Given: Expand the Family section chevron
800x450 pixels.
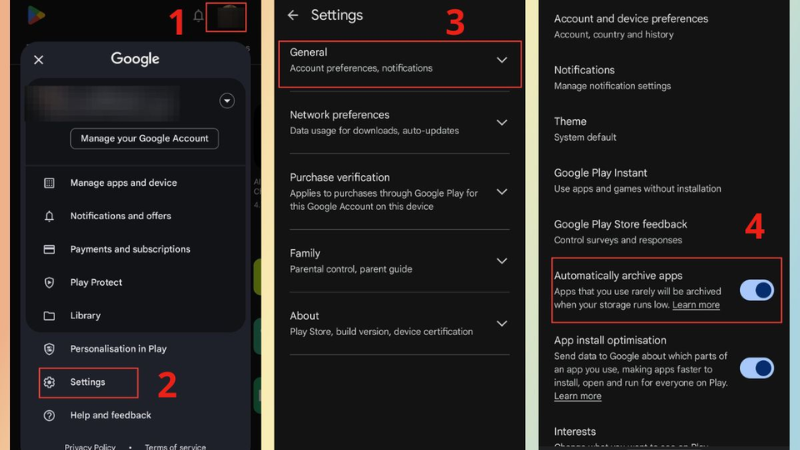Looking at the screenshot, I should 502,261.
